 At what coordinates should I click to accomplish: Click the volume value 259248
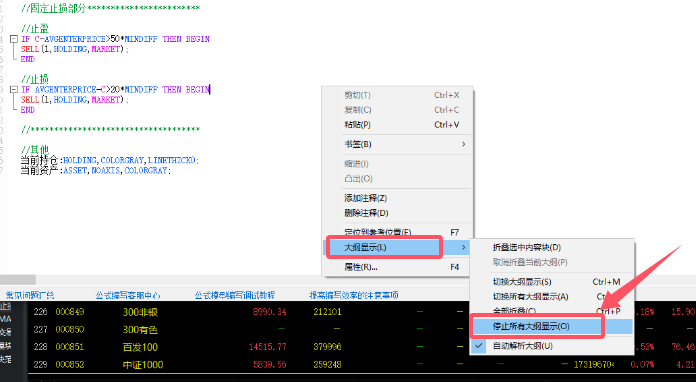coord(327,365)
